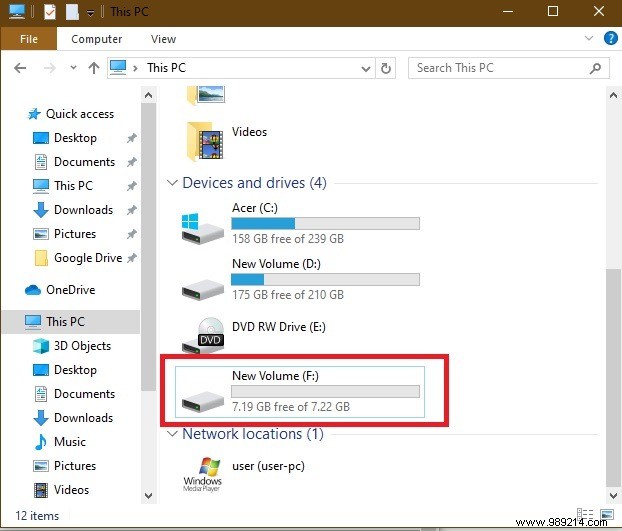Viewport: 622px width, 531px height.
Task: Expand the ribbon with the chevron
Action: click(x=589, y=38)
